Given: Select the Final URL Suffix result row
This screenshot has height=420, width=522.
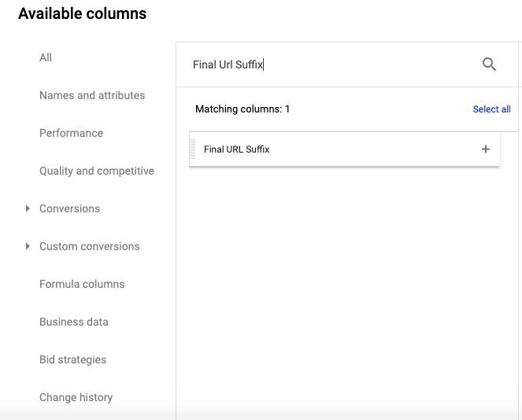Looking at the screenshot, I should tap(345, 149).
